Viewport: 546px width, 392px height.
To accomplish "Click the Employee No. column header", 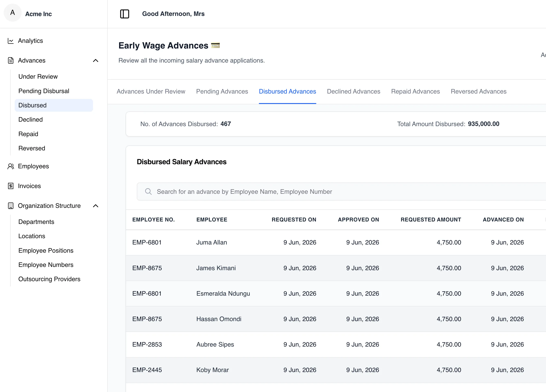I will click(x=154, y=219).
